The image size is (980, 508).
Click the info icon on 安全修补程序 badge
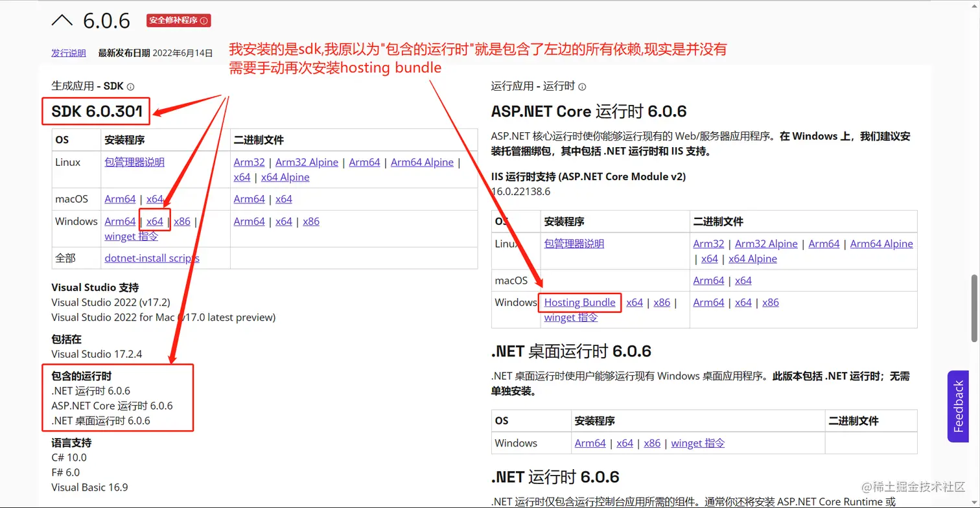point(204,20)
